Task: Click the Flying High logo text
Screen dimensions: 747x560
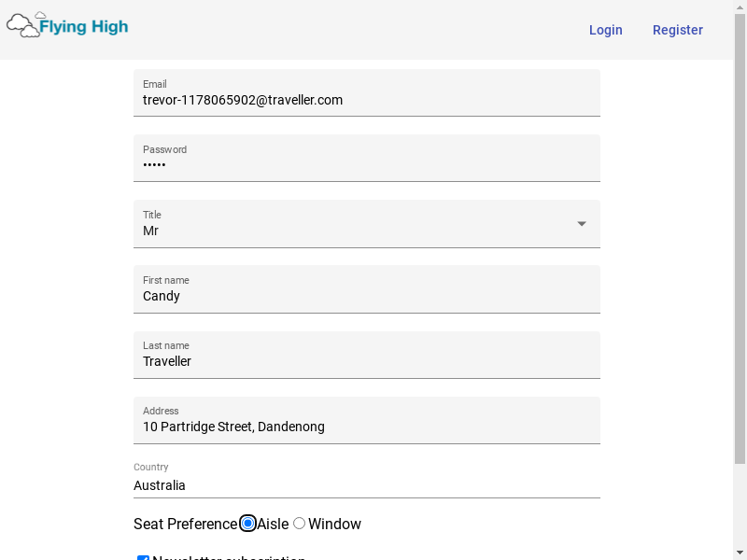Action: coord(83,27)
